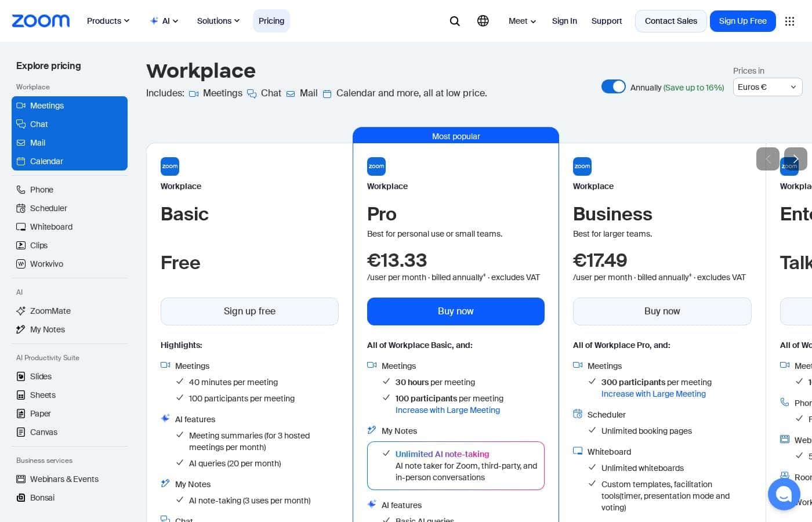Click the Zoom logo on Basic plan card
Image resolution: width=812 pixels, height=522 pixels.
click(170, 166)
